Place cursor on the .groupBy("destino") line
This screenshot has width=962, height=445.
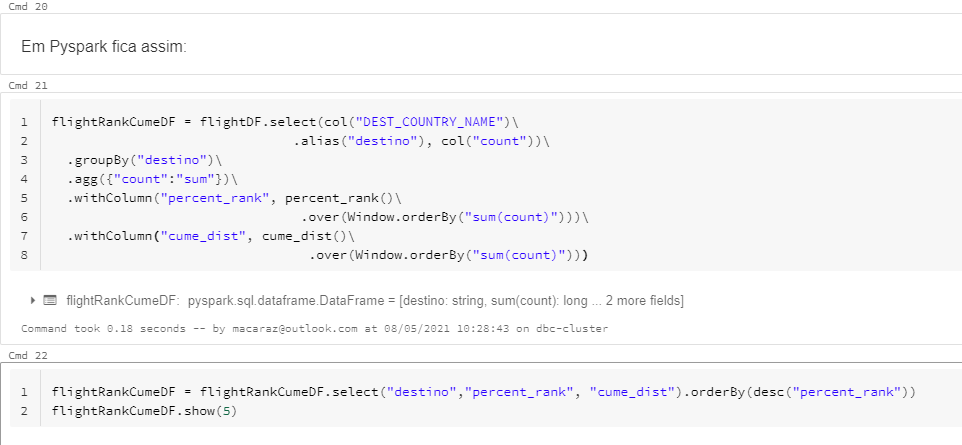(x=143, y=161)
